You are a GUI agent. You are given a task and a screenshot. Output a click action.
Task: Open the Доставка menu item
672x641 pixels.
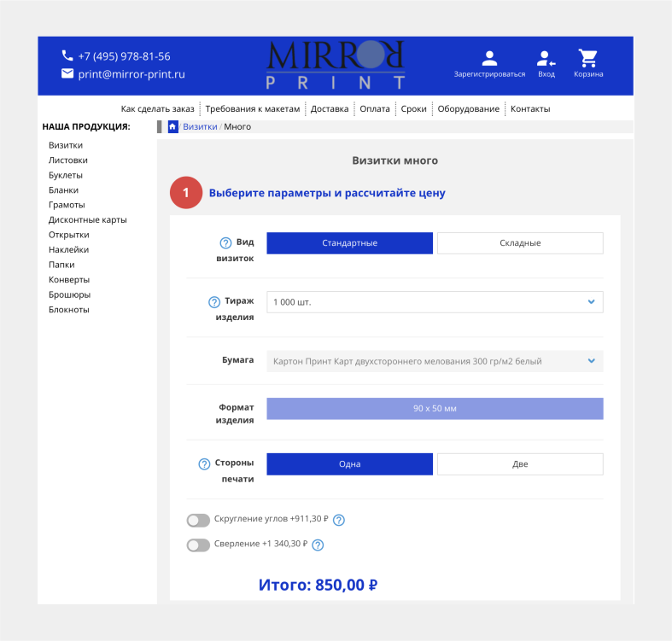pos(330,109)
